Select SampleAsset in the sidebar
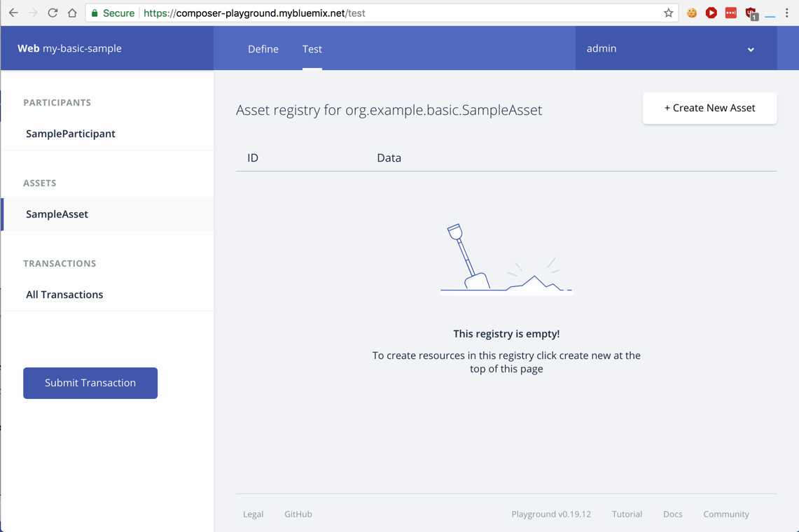Screen dimensions: 799x532 [x=57, y=214]
